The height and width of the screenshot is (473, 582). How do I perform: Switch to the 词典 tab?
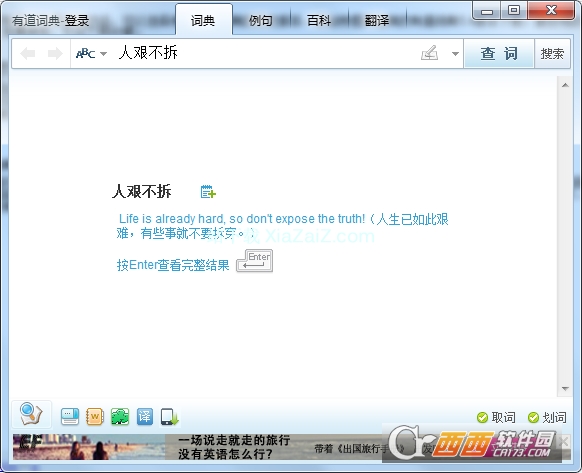click(x=203, y=20)
